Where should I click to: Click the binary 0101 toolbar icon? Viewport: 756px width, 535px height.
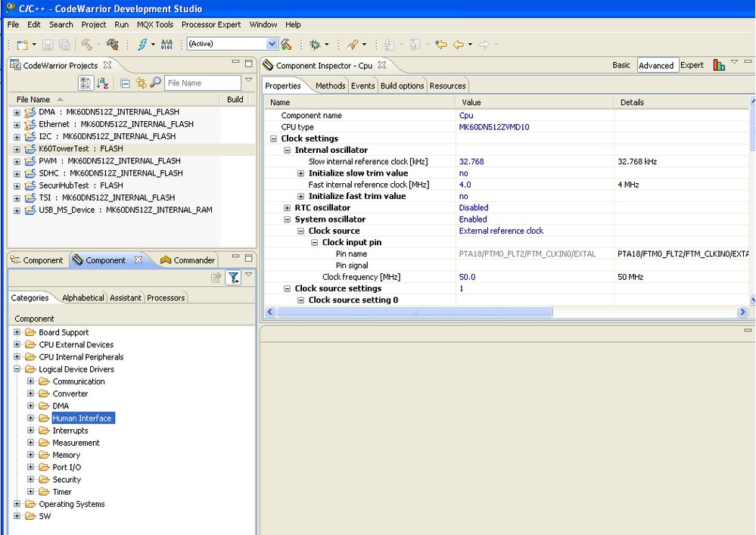point(166,45)
